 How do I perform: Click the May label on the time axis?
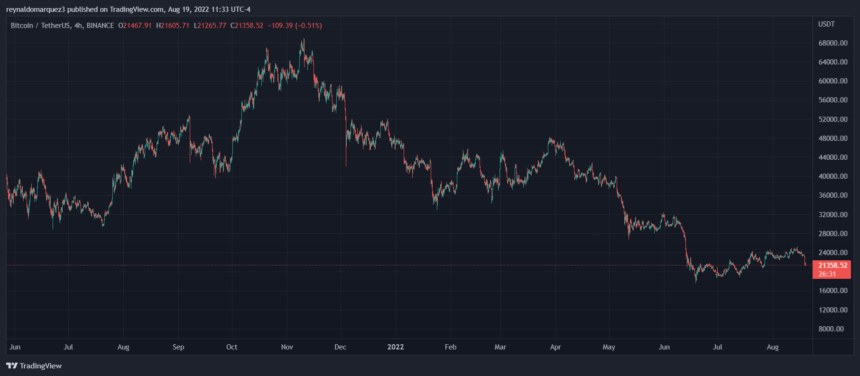point(608,347)
